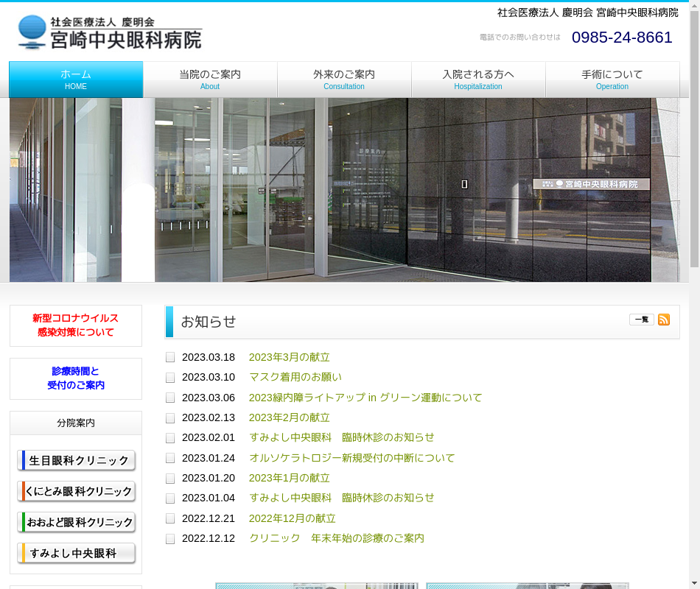700x589 pixels.
Task: Click the hospital entrance hero image
Action: coord(344,190)
